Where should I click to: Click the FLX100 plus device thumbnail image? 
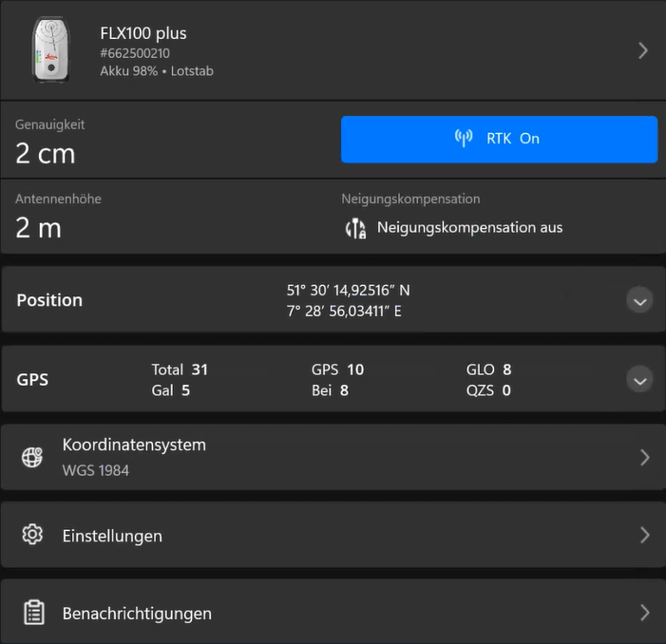[x=50, y=50]
